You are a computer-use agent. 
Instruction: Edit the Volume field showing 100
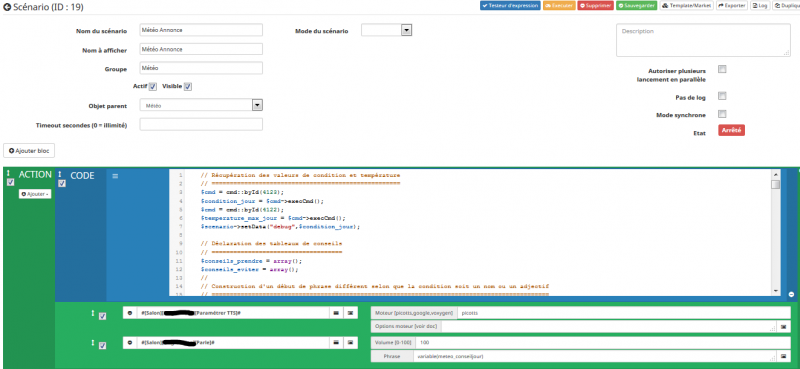[x=603, y=342]
